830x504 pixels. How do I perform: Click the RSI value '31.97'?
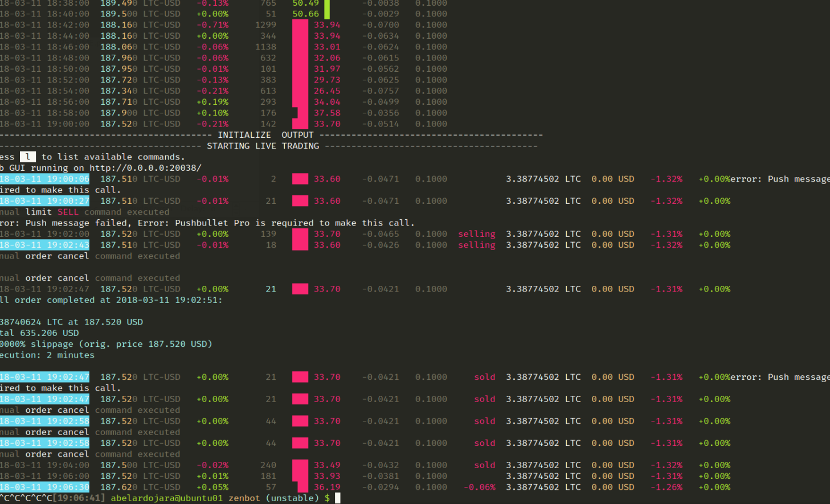[327, 69]
